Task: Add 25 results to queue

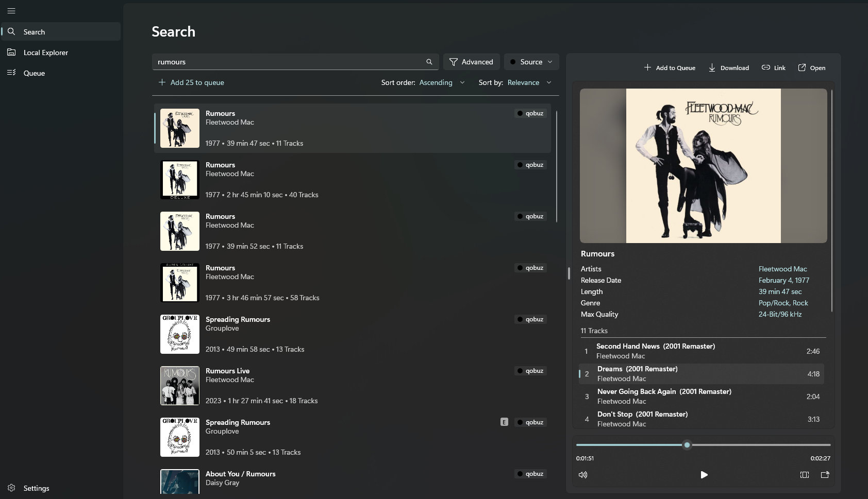Action: pos(191,82)
